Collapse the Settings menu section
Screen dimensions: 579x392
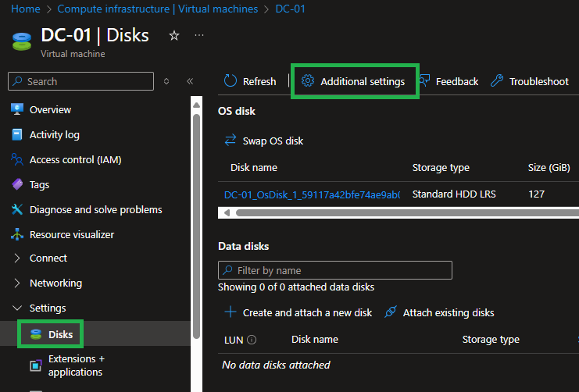(17, 308)
